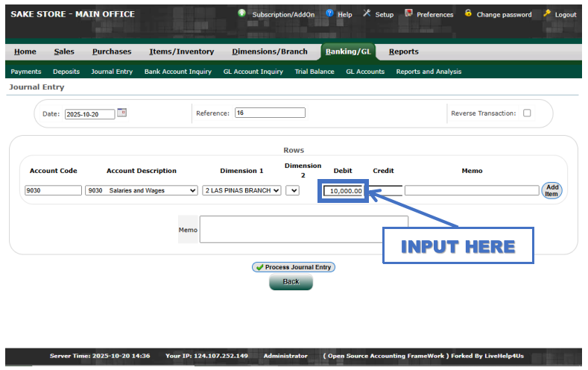Click the Back button

click(x=291, y=282)
